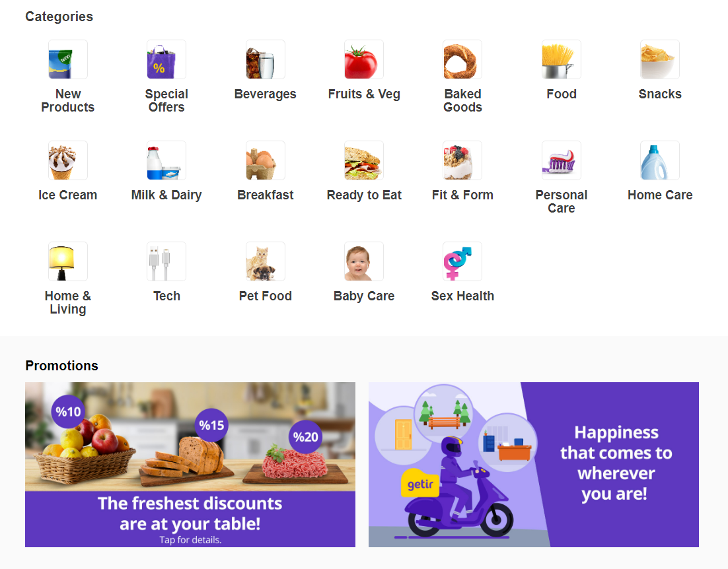This screenshot has width=728, height=569.
Task: Open the freshest discounts promotion banner
Action: 190,465
